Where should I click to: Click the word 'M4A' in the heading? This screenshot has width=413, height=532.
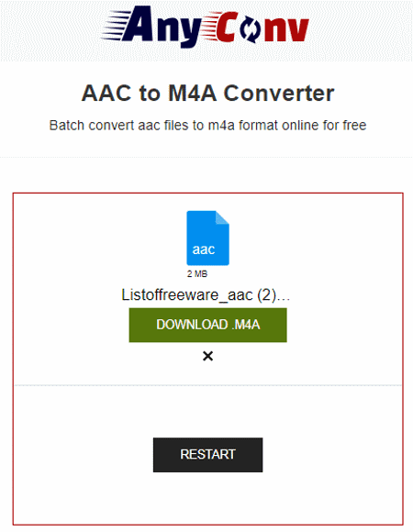193,93
